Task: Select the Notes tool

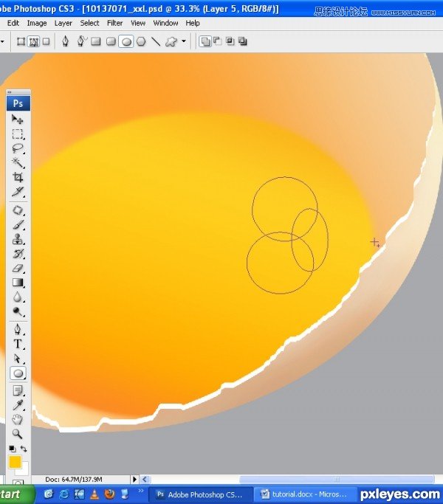Action: 18,391
